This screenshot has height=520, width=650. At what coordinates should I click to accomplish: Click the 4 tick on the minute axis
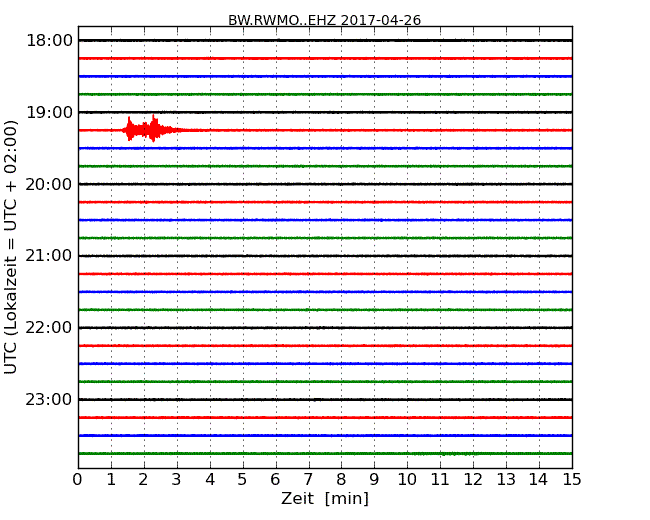point(210,480)
